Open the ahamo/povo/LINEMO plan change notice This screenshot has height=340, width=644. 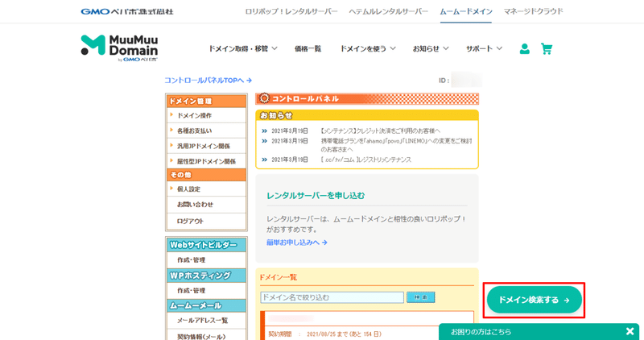(x=396, y=145)
